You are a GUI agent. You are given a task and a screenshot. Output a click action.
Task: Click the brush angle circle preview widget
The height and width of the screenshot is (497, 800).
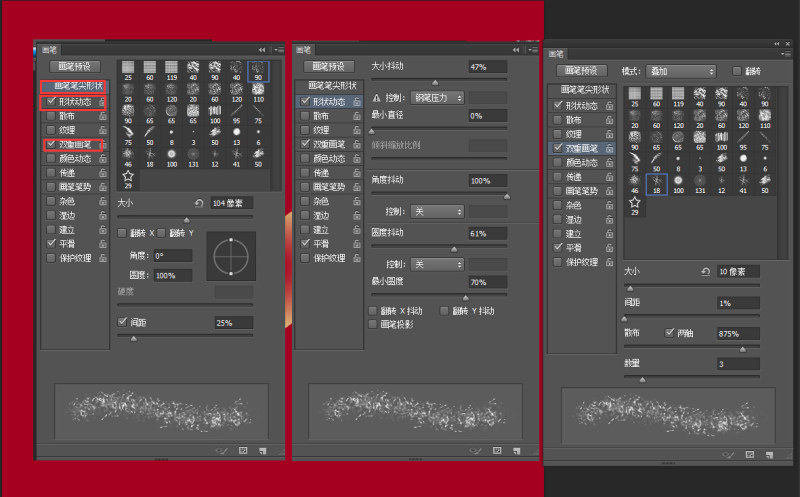pos(231,256)
